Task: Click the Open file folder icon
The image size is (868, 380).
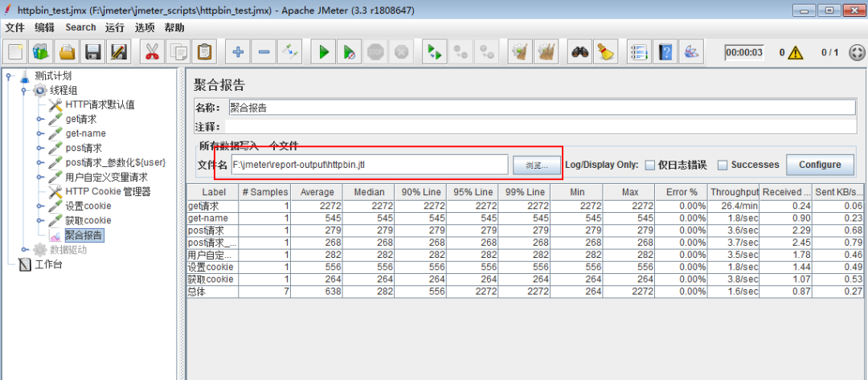Action: (67, 52)
